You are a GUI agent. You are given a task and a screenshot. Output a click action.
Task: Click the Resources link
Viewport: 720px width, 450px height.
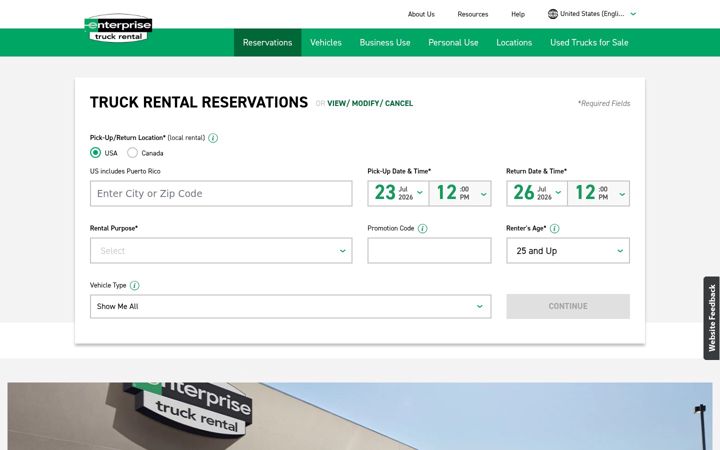(472, 14)
